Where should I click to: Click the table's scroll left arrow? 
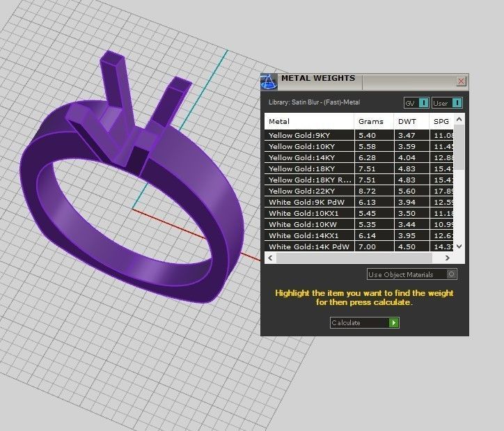click(270, 258)
